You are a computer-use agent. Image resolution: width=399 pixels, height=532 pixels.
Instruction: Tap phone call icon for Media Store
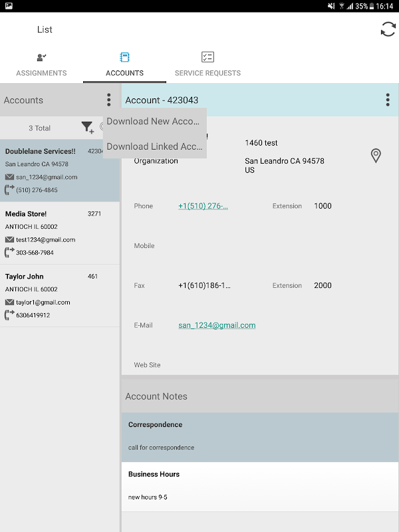coord(9,253)
